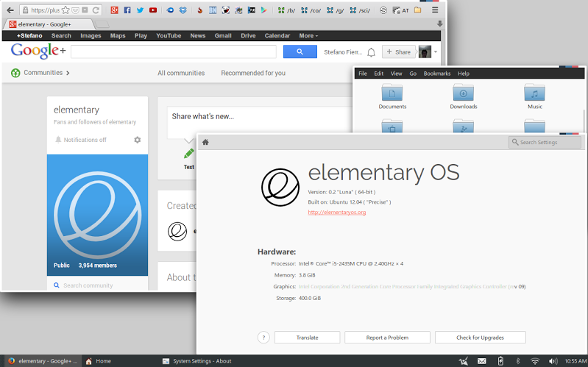Click the + Share button

pos(399,51)
